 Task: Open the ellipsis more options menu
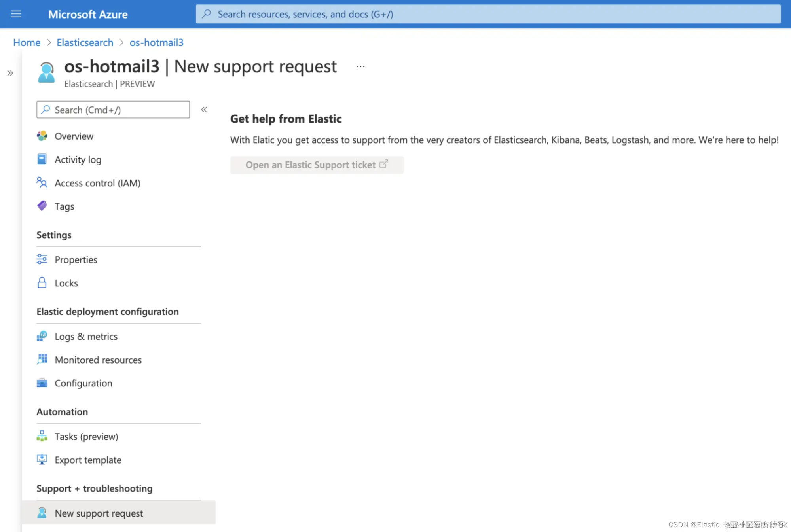click(360, 67)
